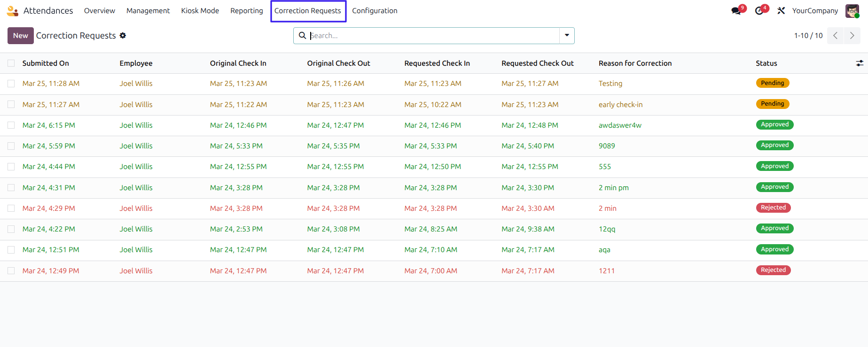The width and height of the screenshot is (868, 347).
Task: Select row submitted Mar 24, 4:22 PM
Action: (11, 229)
